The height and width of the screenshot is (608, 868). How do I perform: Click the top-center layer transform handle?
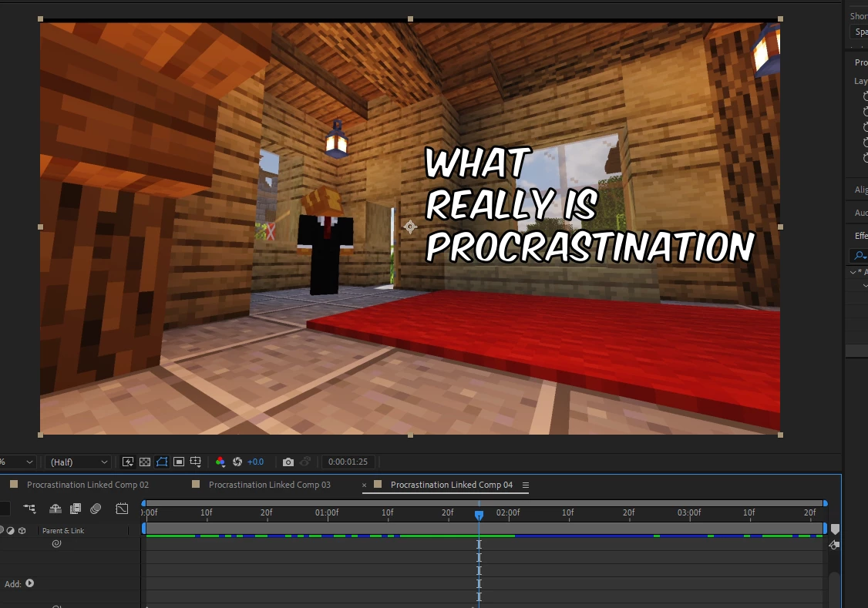tap(410, 18)
